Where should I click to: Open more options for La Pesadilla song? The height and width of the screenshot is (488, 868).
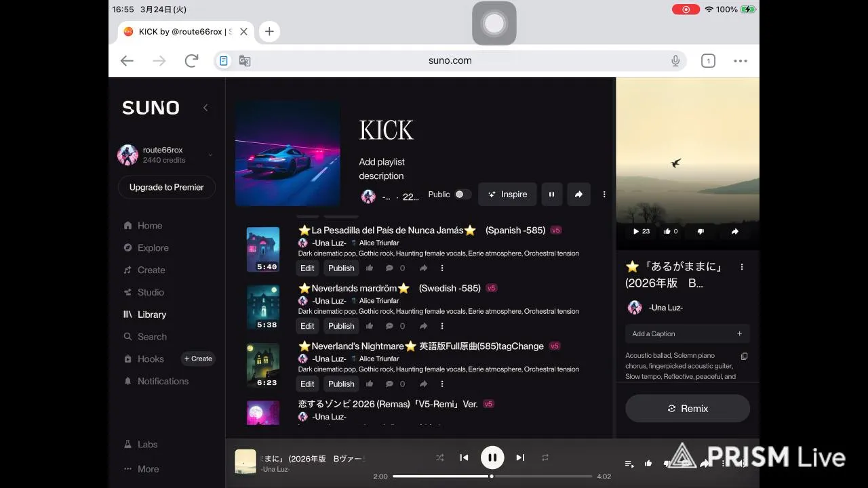tap(442, 268)
